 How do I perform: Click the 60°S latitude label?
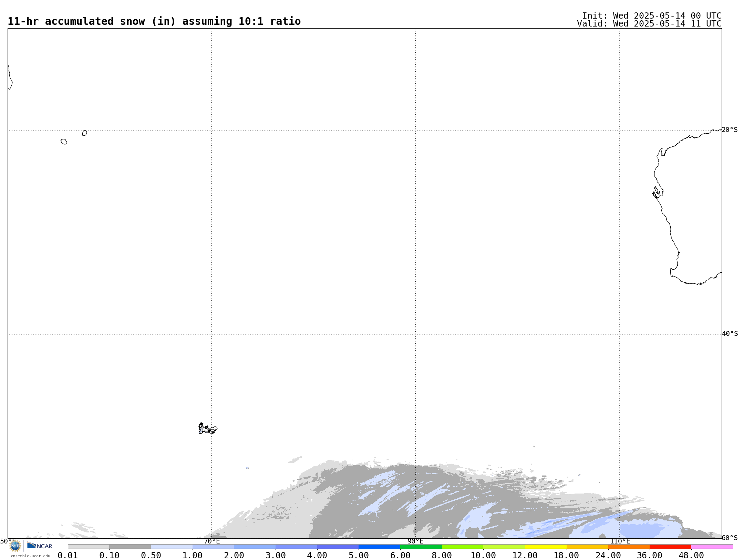[x=730, y=538]
